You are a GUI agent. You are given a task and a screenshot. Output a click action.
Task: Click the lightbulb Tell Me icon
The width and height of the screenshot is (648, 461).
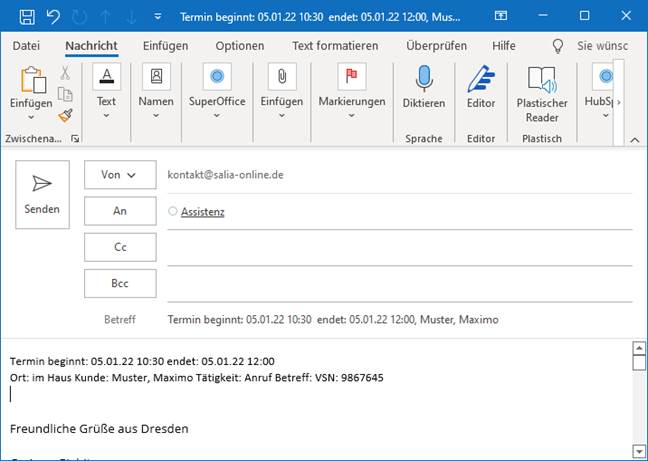tap(558, 46)
